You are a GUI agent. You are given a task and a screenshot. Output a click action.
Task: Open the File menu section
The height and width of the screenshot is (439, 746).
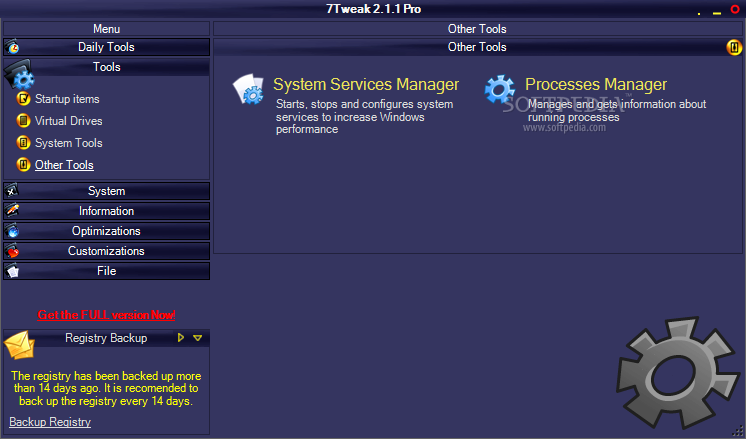(x=106, y=271)
